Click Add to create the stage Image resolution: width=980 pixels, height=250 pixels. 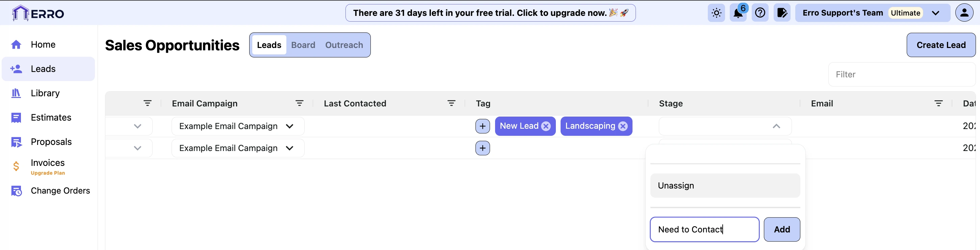(x=782, y=229)
